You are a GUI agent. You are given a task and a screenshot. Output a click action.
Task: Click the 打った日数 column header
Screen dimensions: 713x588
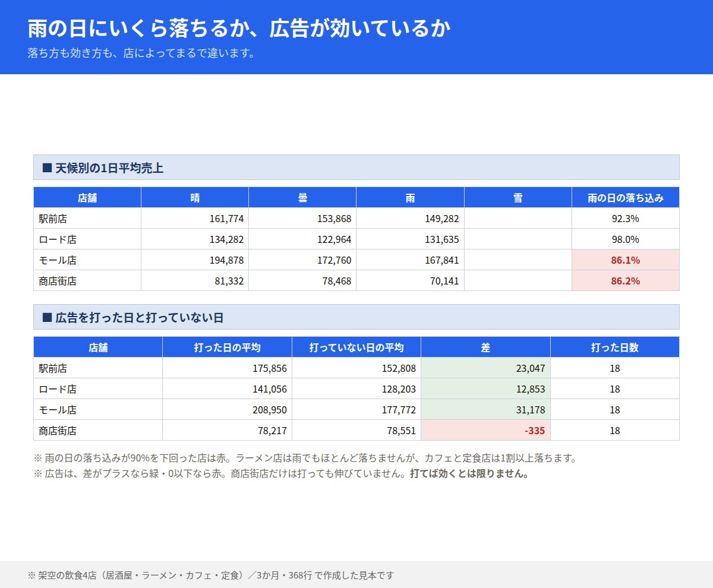tap(615, 347)
